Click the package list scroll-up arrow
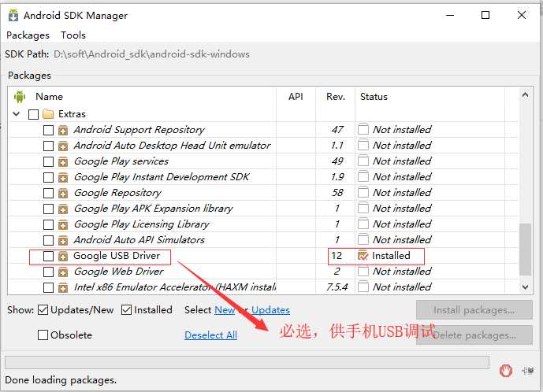Viewport: 543px width, 392px height. point(526,94)
